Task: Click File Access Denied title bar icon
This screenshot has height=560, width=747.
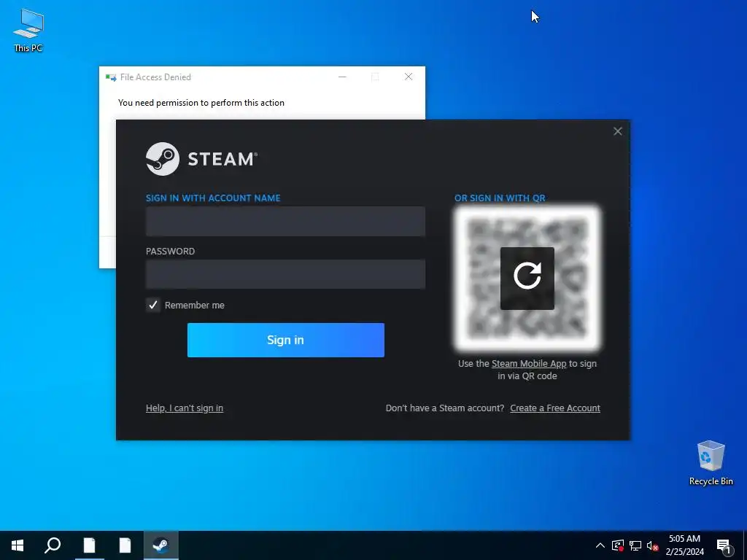Action: (111, 77)
